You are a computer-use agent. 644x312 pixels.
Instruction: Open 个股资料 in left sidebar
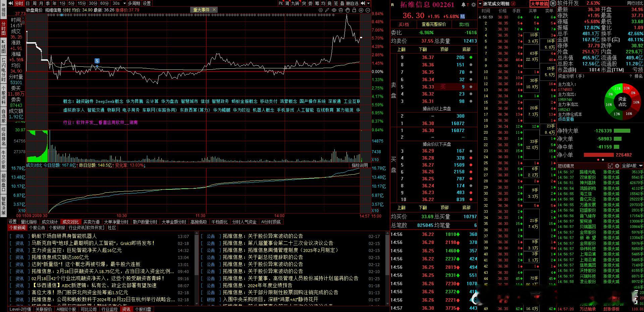click(3, 96)
